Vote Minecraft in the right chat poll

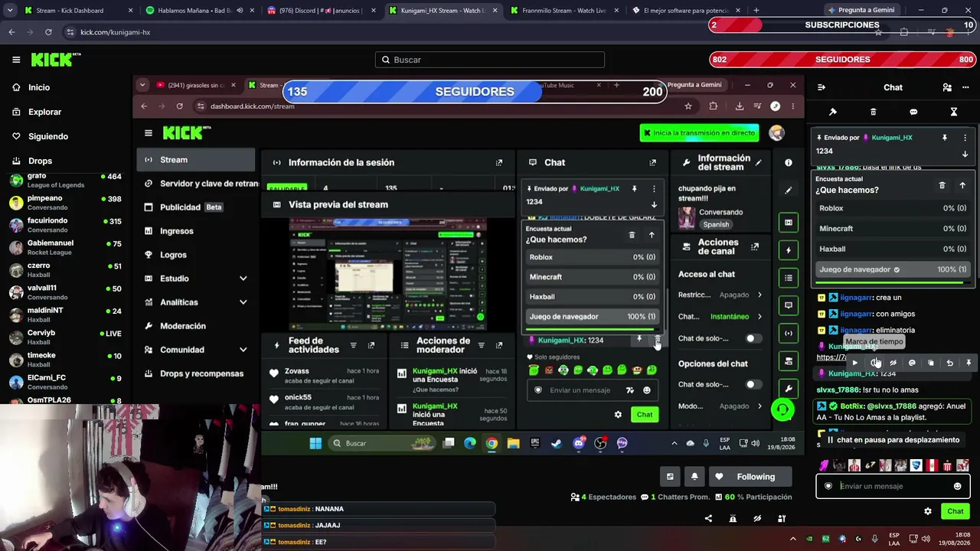click(893, 228)
